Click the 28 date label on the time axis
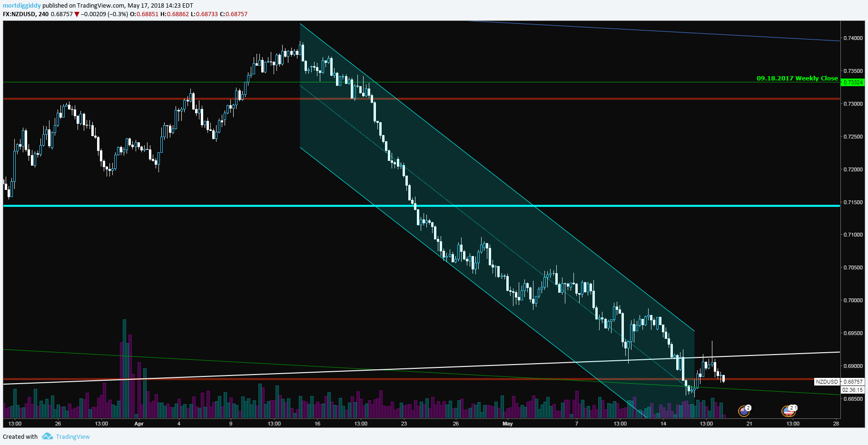 836,424
